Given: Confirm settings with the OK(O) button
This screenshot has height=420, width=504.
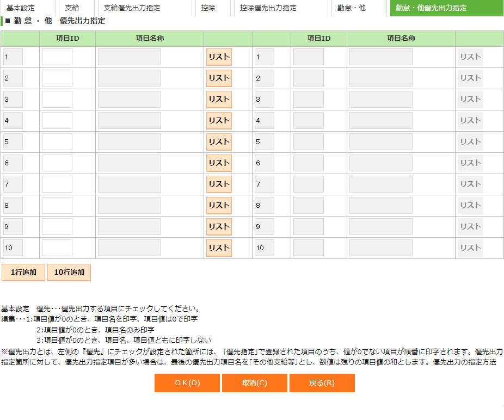Looking at the screenshot, I should (187, 383).
